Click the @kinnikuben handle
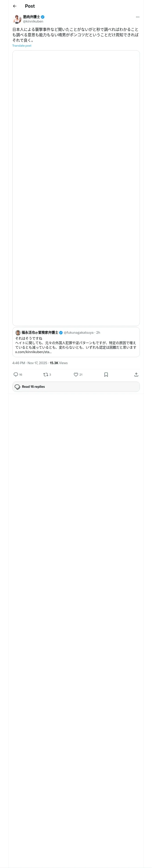 [x=33, y=21]
